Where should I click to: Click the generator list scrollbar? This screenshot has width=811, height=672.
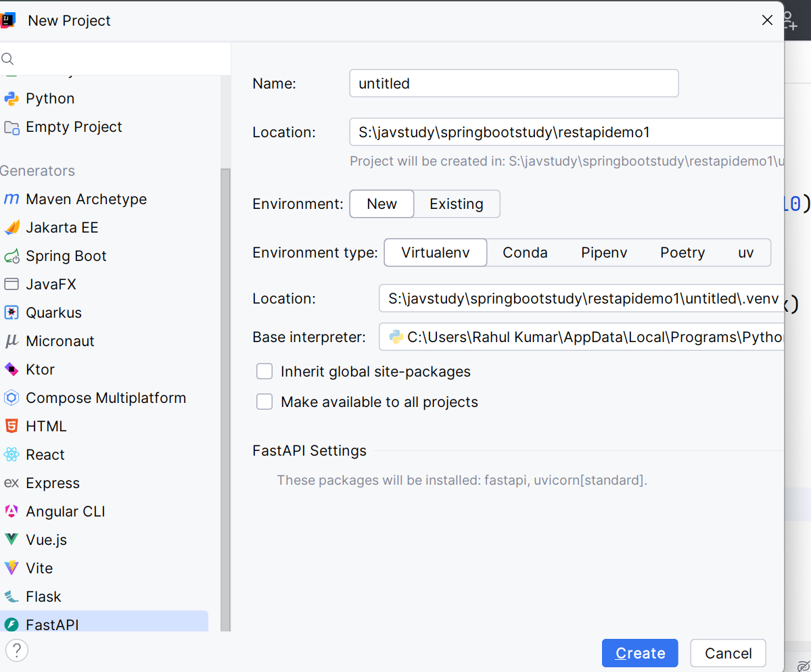(x=225, y=399)
